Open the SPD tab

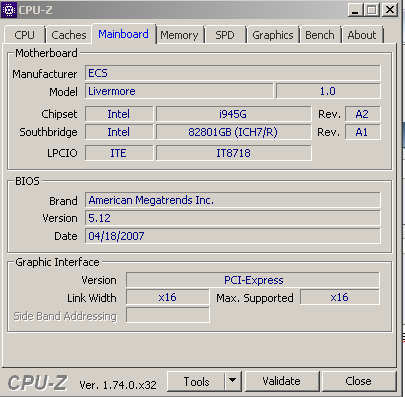[x=225, y=35]
